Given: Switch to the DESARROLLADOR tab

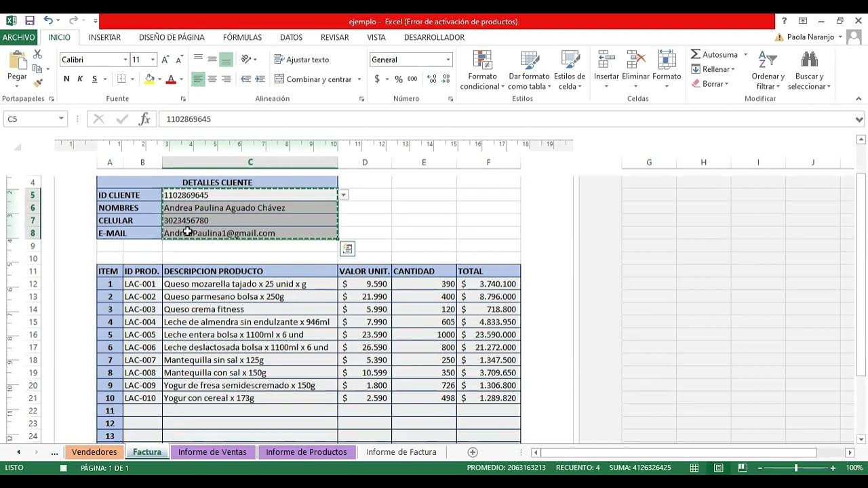Looking at the screenshot, I should (x=434, y=37).
